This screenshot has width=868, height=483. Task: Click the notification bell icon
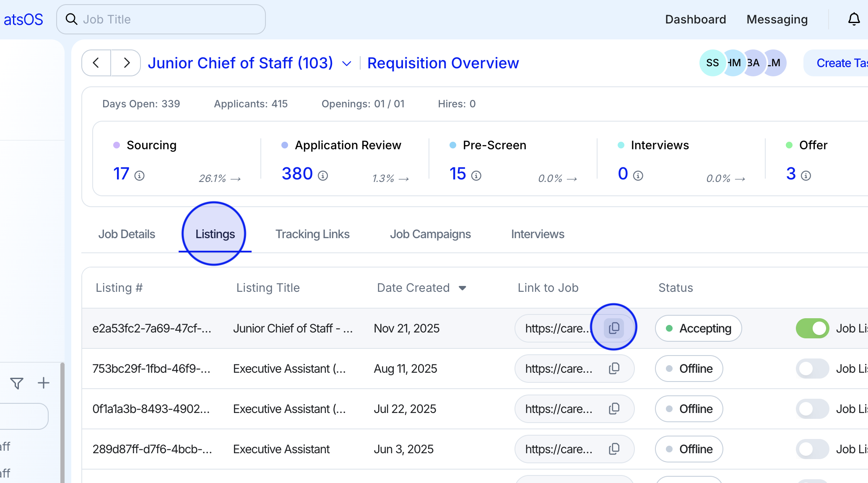[x=854, y=19]
